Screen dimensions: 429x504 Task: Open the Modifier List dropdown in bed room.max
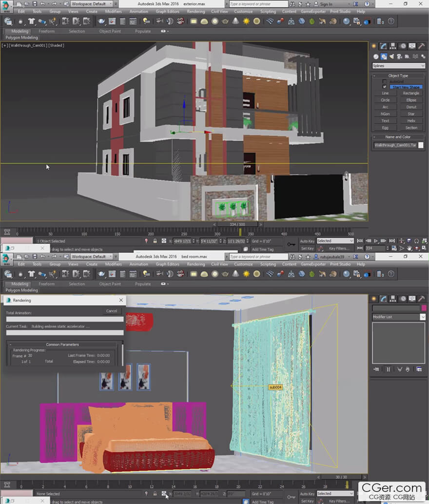coord(398,317)
